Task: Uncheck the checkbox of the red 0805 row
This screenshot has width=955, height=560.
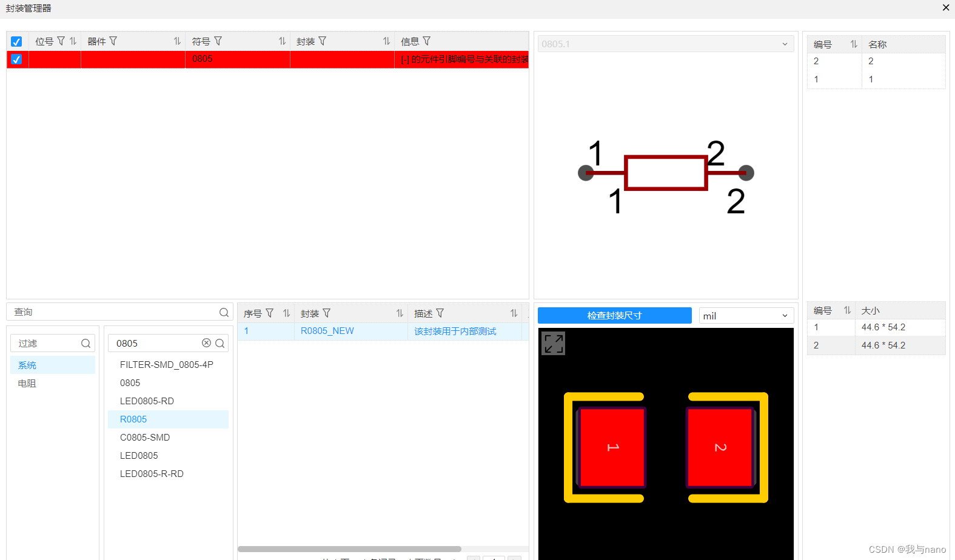Action: (16, 59)
